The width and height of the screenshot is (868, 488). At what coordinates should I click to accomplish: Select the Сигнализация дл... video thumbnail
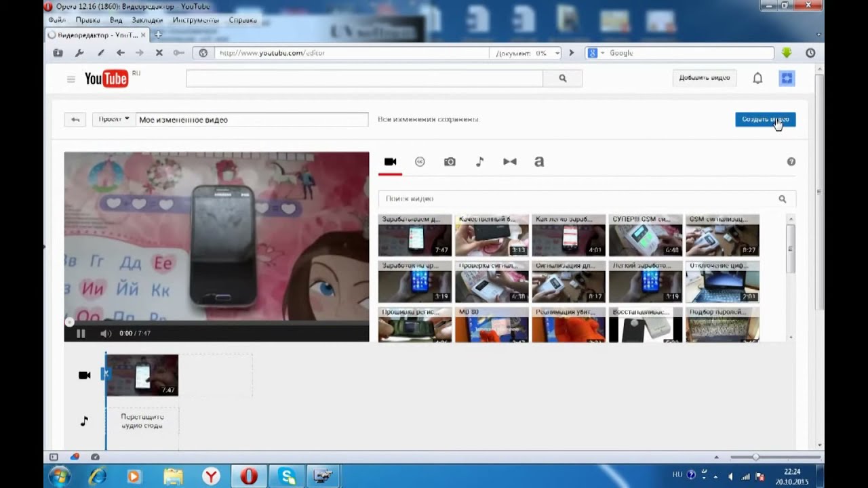568,282
